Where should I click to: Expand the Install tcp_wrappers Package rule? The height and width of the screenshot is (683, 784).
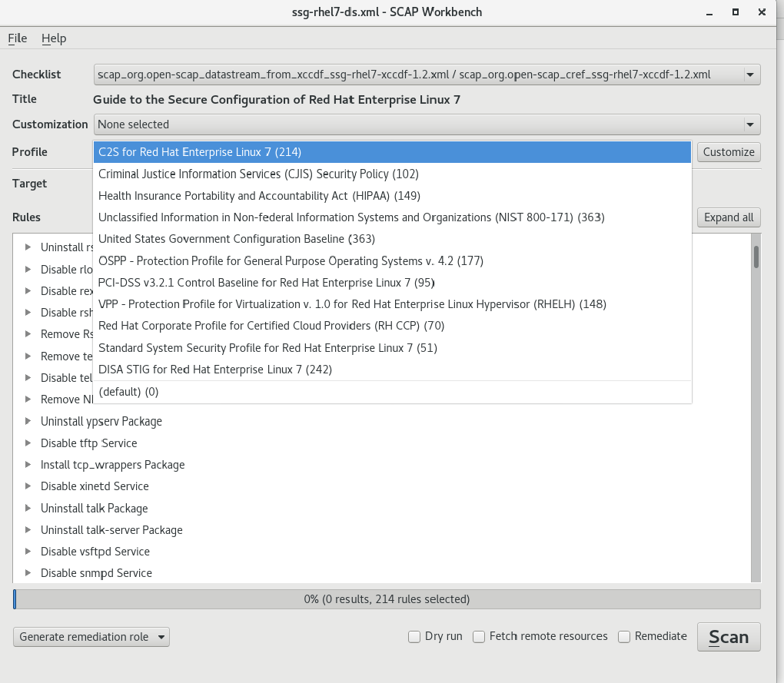tap(28, 465)
